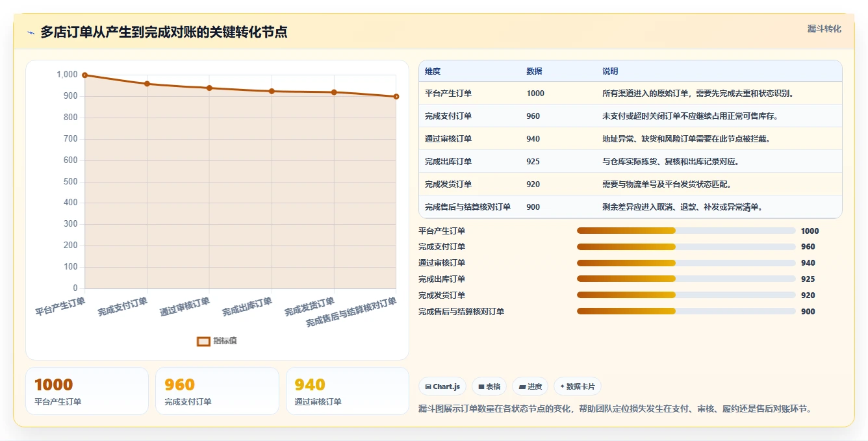Click the progress bar for 平台产生订单
This screenshot has height=441, width=868.
tap(686, 231)
